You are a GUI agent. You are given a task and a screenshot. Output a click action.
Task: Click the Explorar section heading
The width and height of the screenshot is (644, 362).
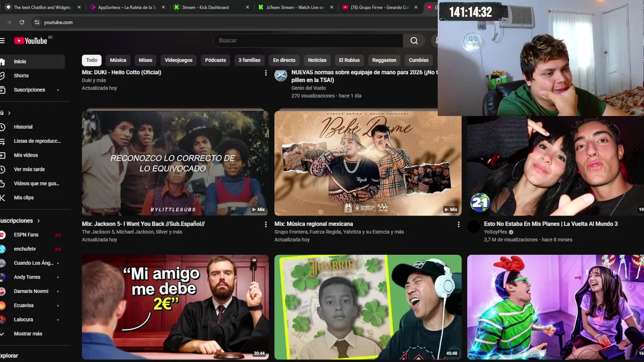coord(9,355)
